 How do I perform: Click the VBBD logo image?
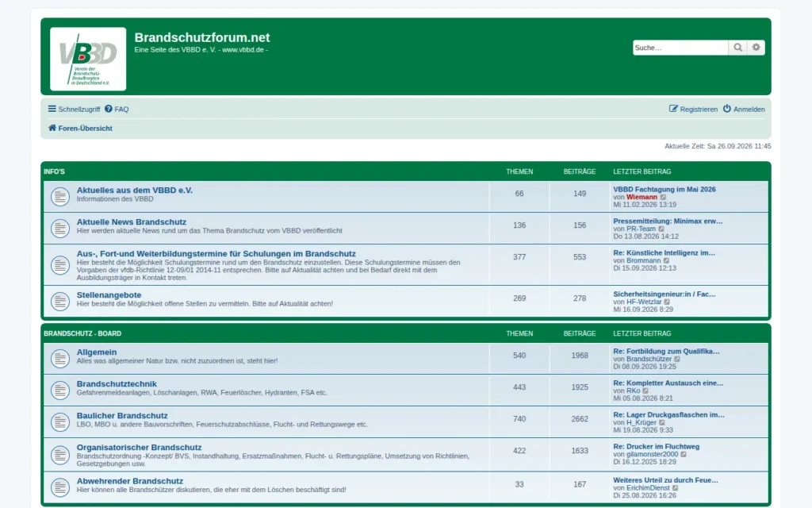tap(88, 59)
